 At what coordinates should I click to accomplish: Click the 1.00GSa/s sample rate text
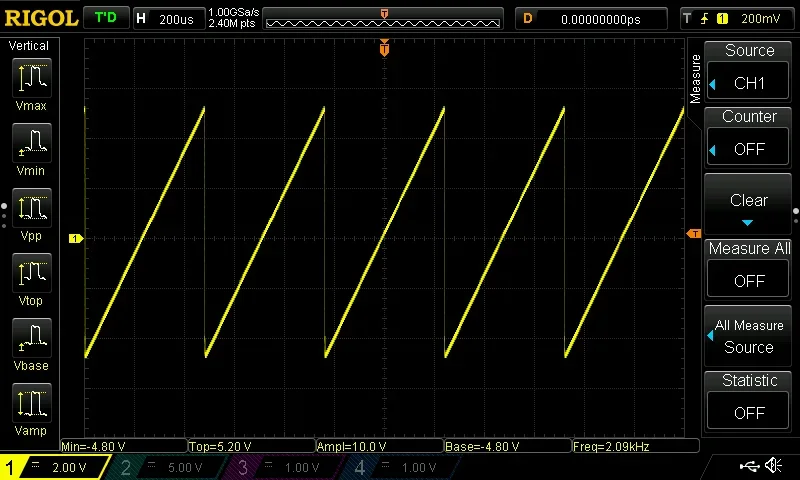click(234, 12)
